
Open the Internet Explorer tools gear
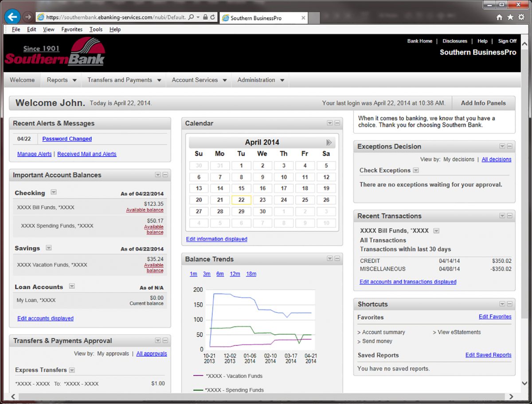tap(521, 17)
